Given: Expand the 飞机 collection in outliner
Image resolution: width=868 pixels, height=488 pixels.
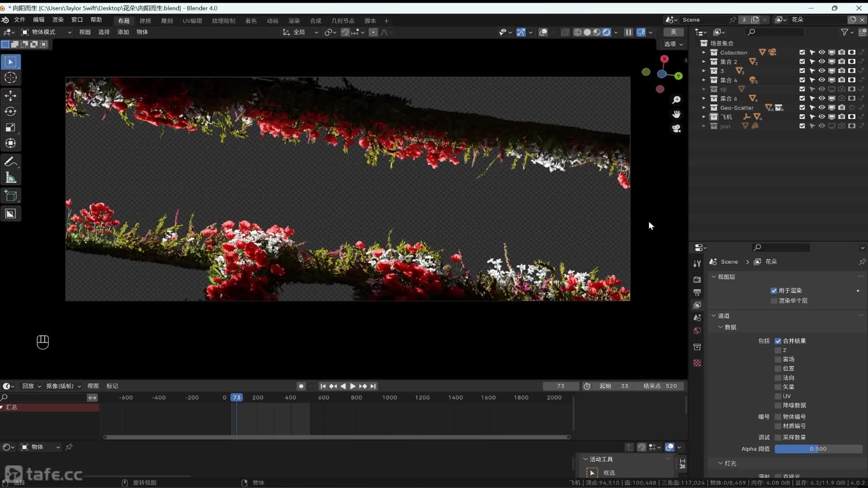Looking at the screenshot, I should point(703,117).
